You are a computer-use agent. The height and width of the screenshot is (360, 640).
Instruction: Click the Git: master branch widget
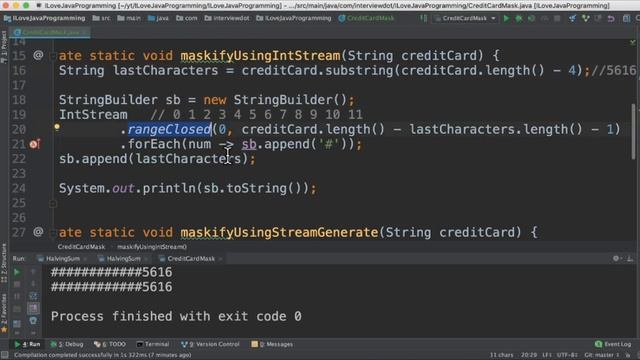click(x=601, y=355)
